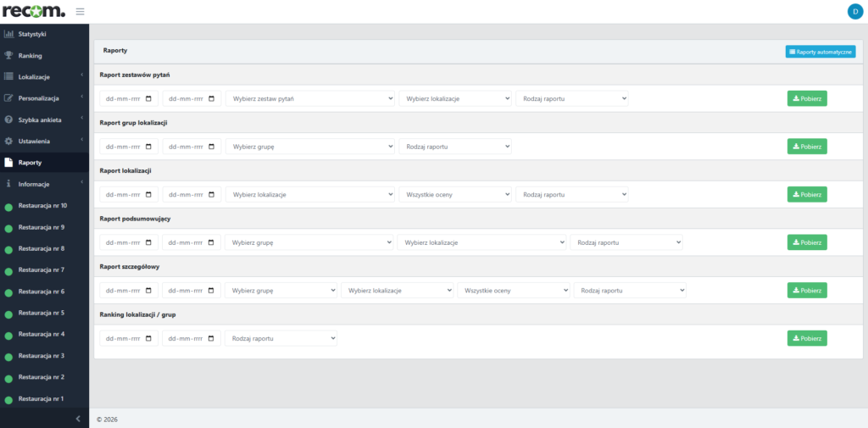Click the Raporty automatyczne button
Image resolution: width=868 pixels, height=428 pixels.
(x=820, y=52)
